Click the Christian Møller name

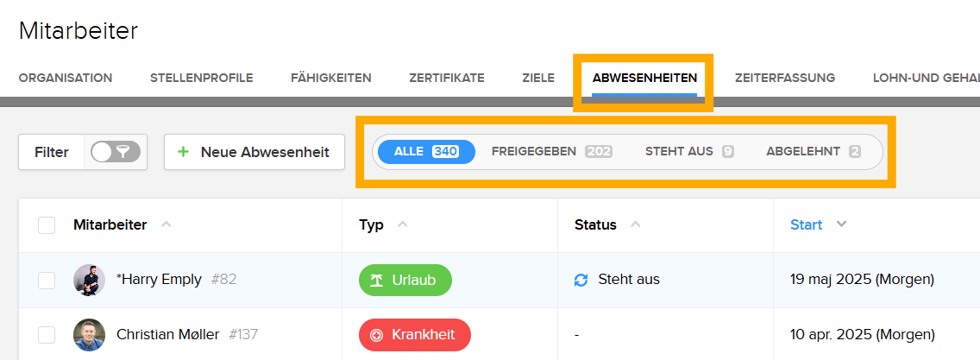(167, 334)
